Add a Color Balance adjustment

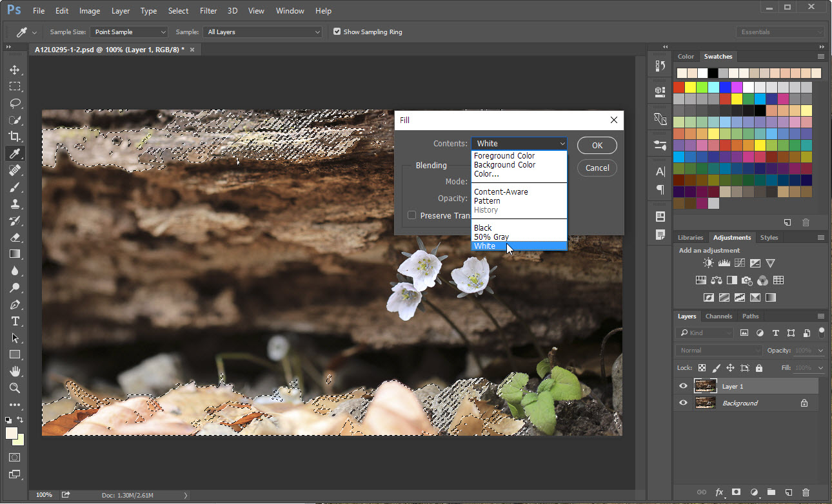point(716,280)
